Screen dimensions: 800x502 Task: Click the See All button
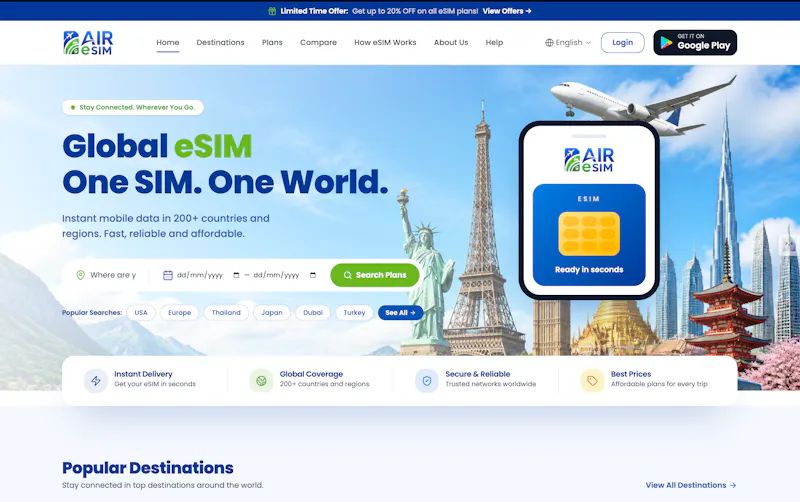[x=401, y=313]
